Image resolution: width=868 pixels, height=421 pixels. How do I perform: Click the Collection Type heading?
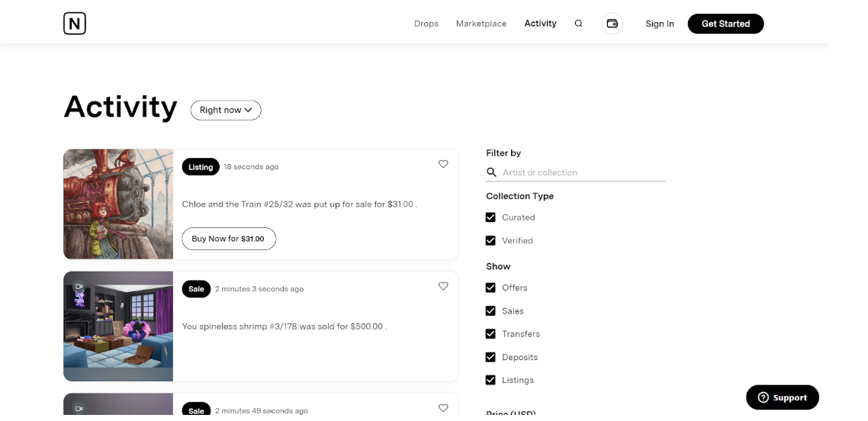coord(519,196)
